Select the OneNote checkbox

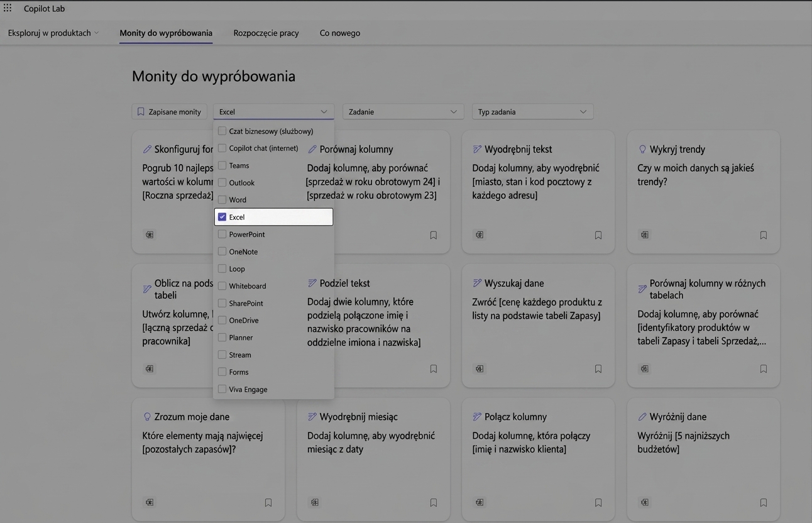tap(222, 251)
